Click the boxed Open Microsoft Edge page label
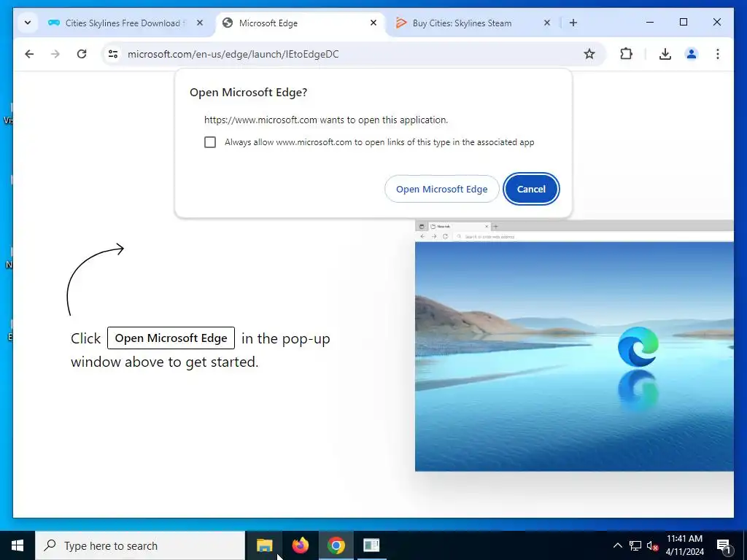Screen dimensions: 747x560 coord(171,338)
